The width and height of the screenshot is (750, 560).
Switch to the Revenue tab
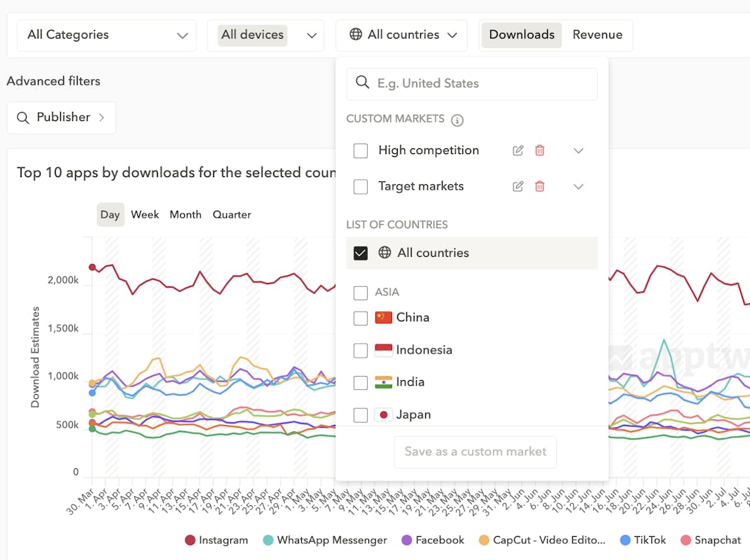click(597, 35)
